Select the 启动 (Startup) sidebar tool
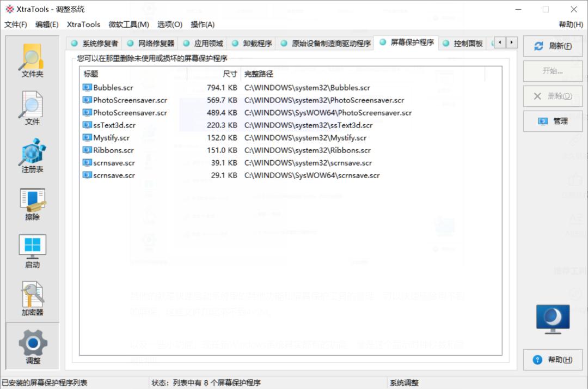The image size is (588, 389). coord(32,250)
